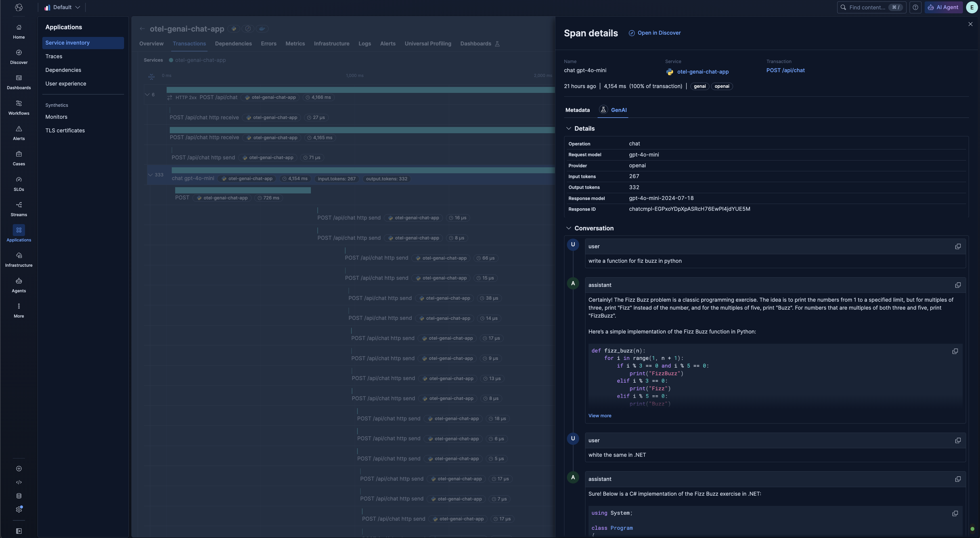Copy the C# using System code block
Screen dimensions: 980x538
click(955, 513)
